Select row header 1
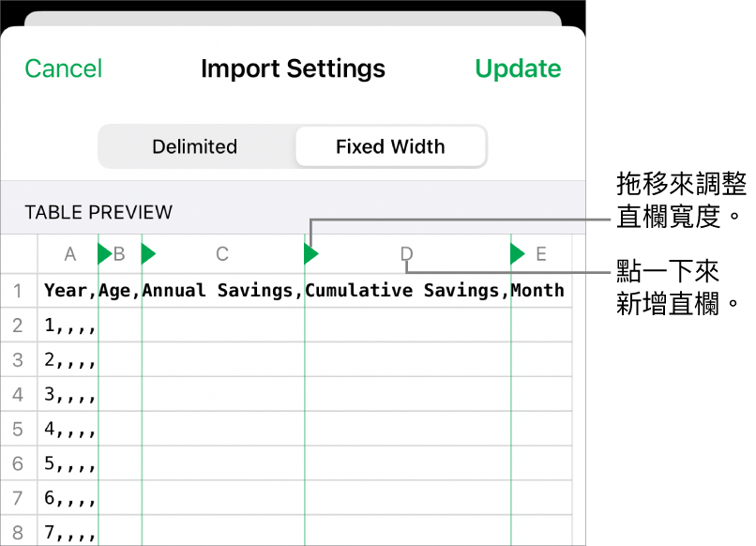 coord(18,291)
